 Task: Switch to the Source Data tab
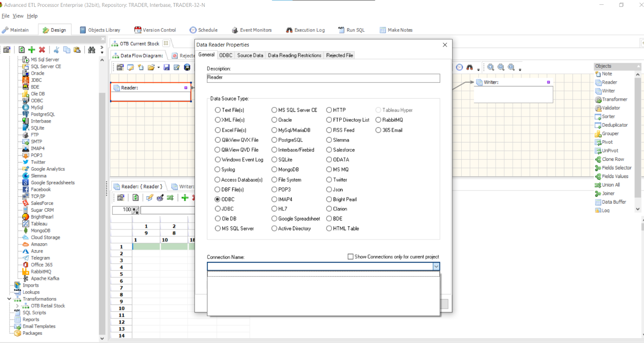250,55
